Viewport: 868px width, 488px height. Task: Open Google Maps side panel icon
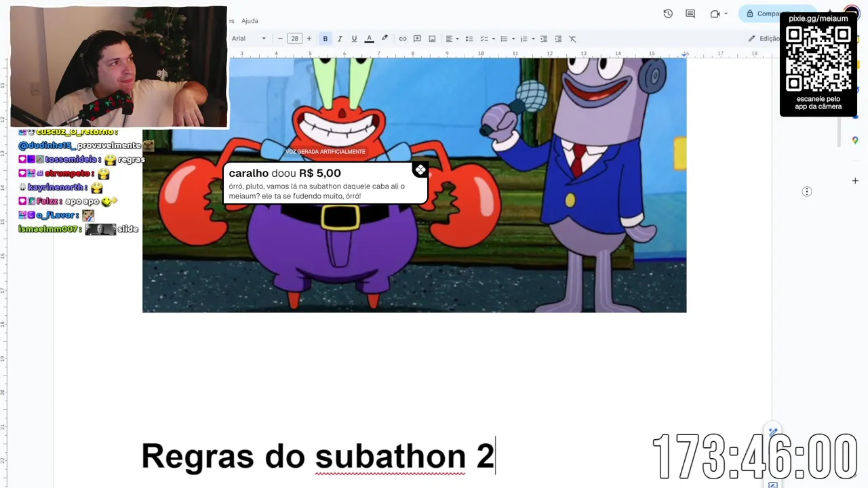855,140
